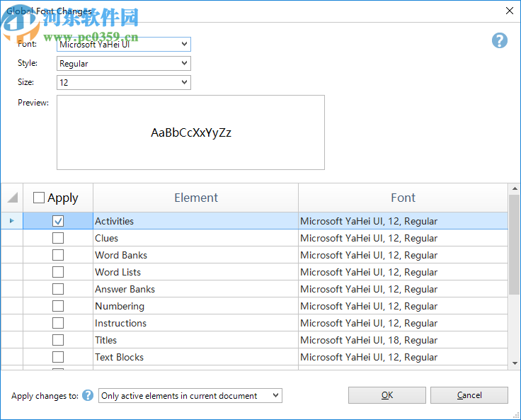Select the Titles element cell
The width and height of the screenshot is (521, 420).
tap(195, 340)
